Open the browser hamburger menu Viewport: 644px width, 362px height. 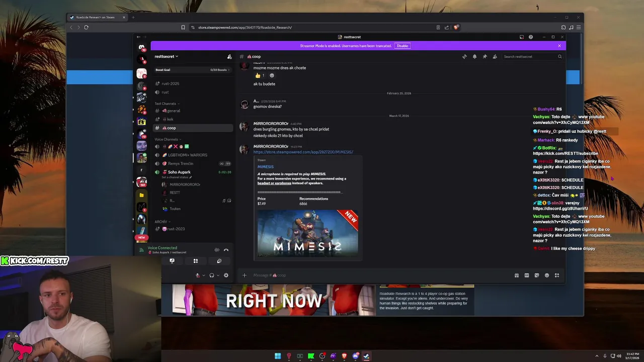click(579, 27)
